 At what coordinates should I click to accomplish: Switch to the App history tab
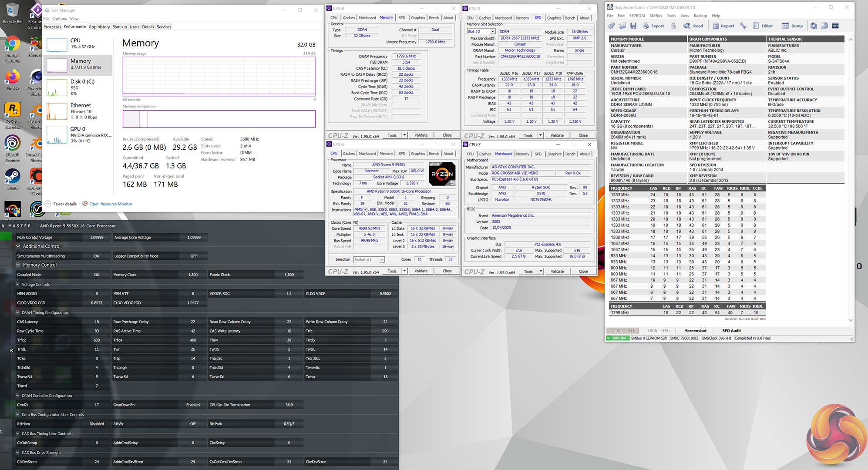[x=99, y=27]
